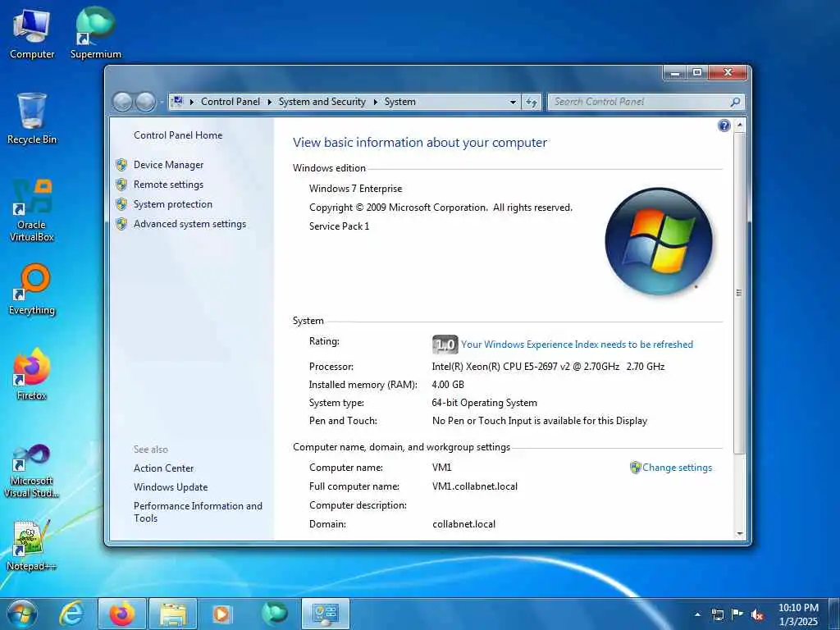
Task: Go to Control Panel breadcrumb
Action: pos(231,102)
